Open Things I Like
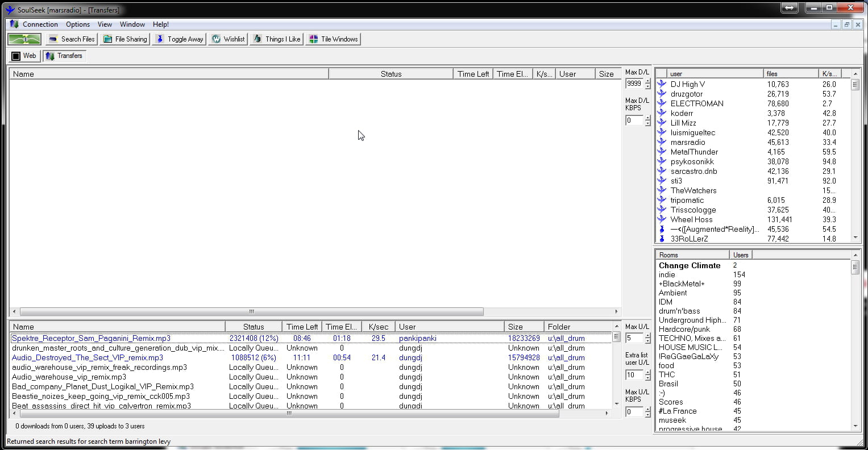 (x=276, y=39)
